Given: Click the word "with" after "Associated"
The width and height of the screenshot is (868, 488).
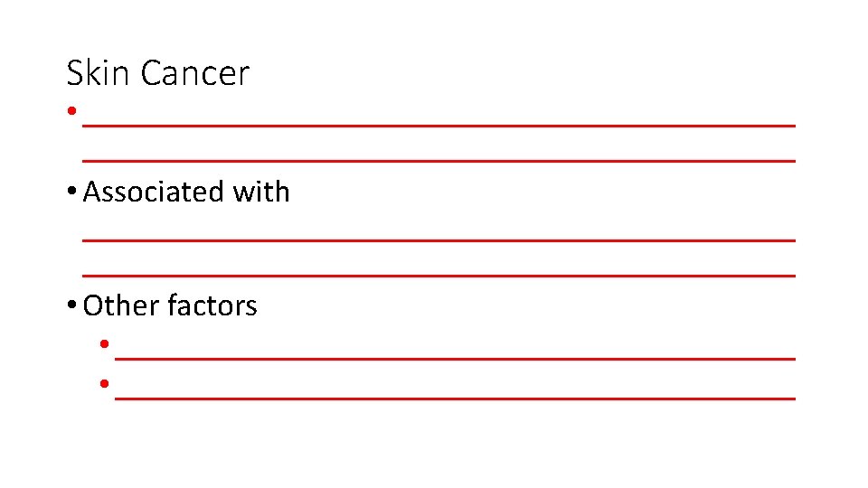Looking at the screenshot, I should point(260,192).
